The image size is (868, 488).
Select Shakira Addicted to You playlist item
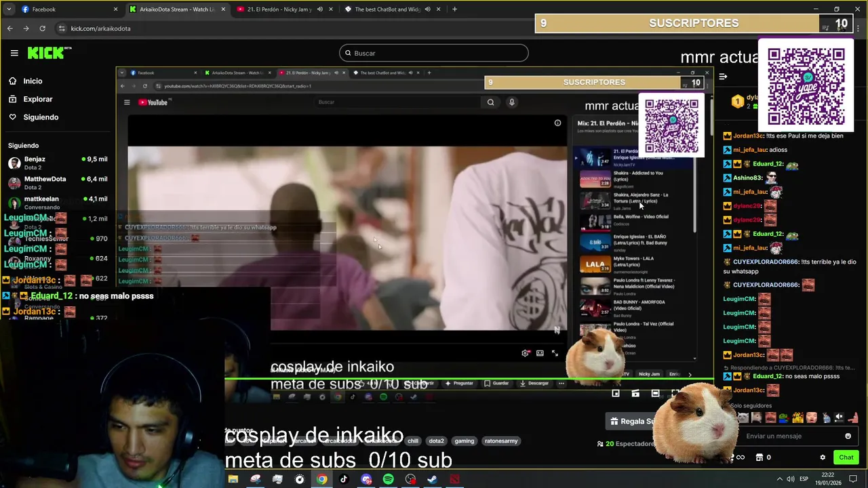coord(636,178)
